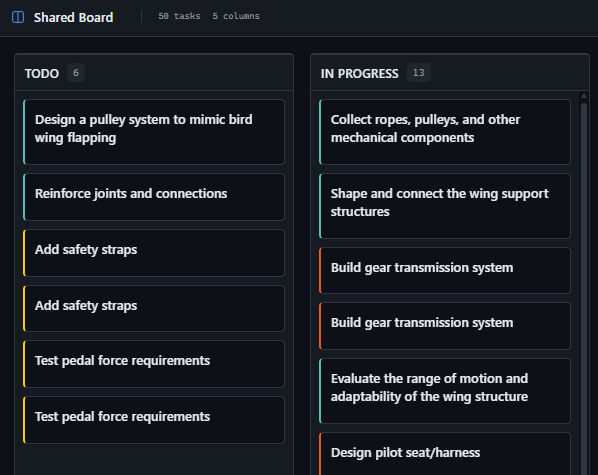598x475 pixels.
Task: Click the 50 tasks counter
Action: (x=179, y=16)
